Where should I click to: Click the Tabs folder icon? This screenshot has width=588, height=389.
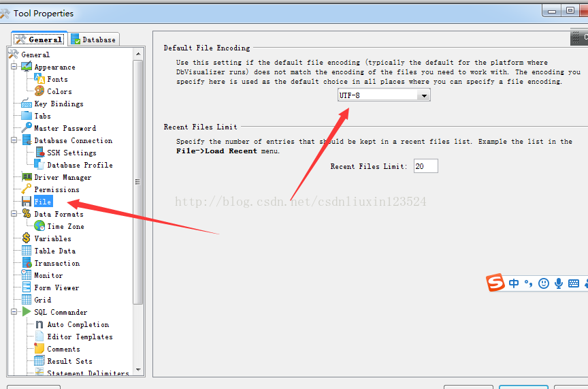[x=27, y=116]
